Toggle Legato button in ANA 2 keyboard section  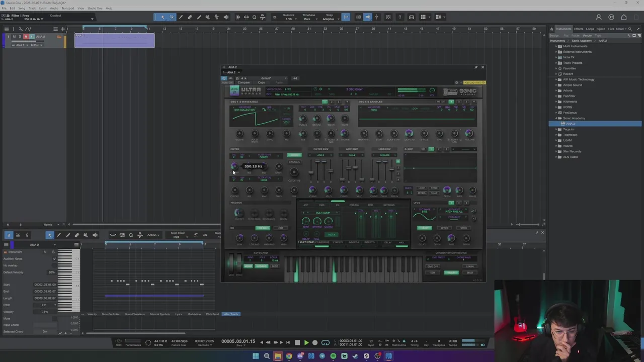[x=262, y=266]
